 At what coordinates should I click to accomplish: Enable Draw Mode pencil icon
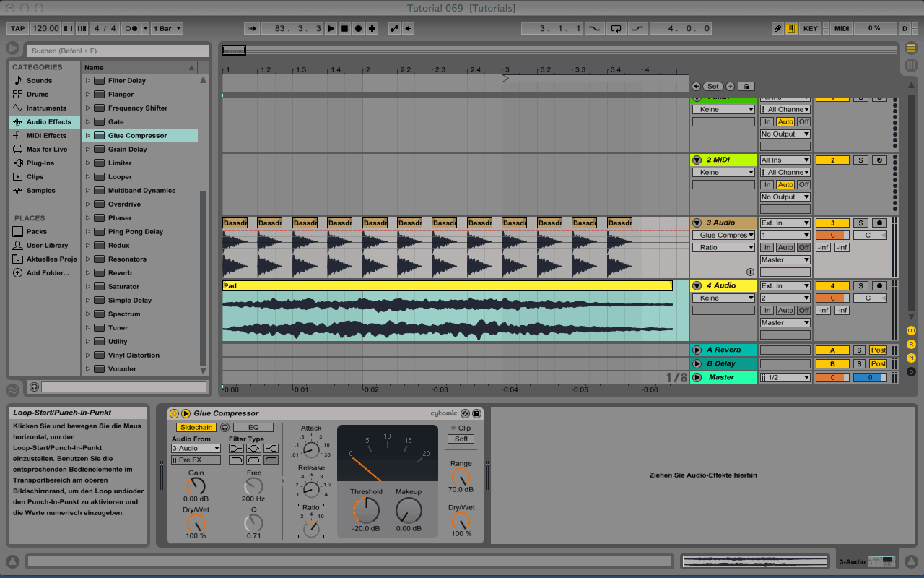point(777,29)
